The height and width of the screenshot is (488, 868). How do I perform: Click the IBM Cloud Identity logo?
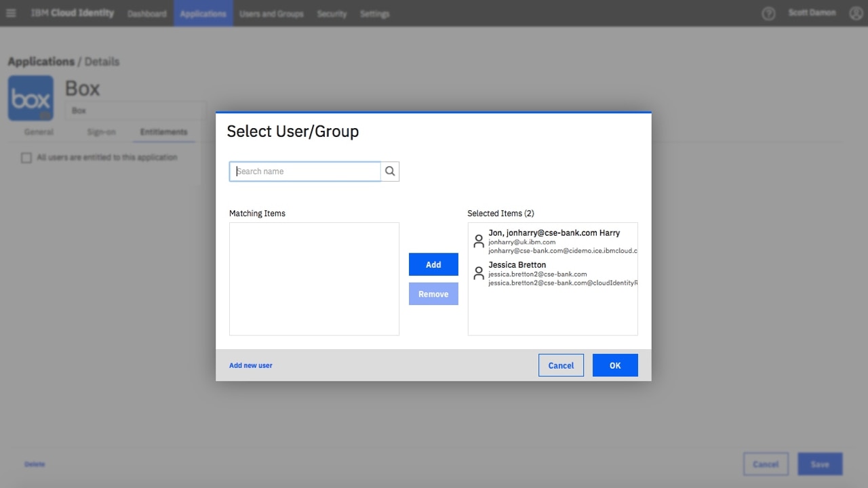pos(71,12)
